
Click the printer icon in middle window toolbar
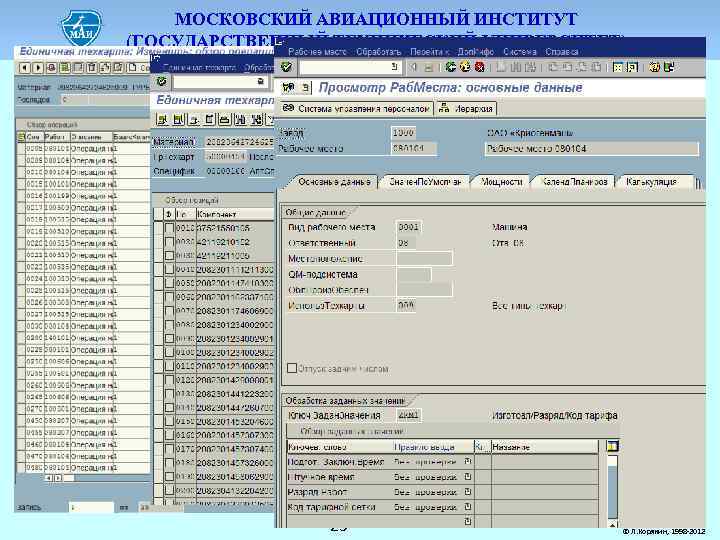225,120
